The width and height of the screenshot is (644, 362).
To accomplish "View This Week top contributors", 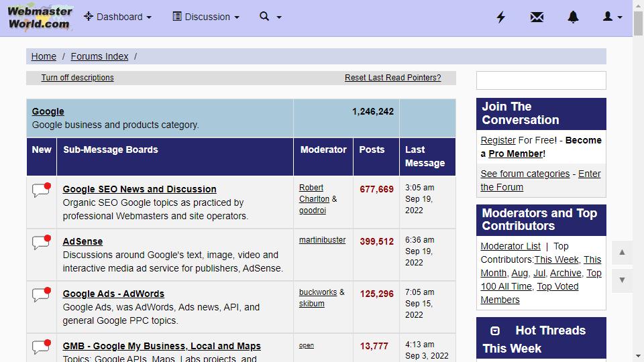I will click(x=557, y=260).
